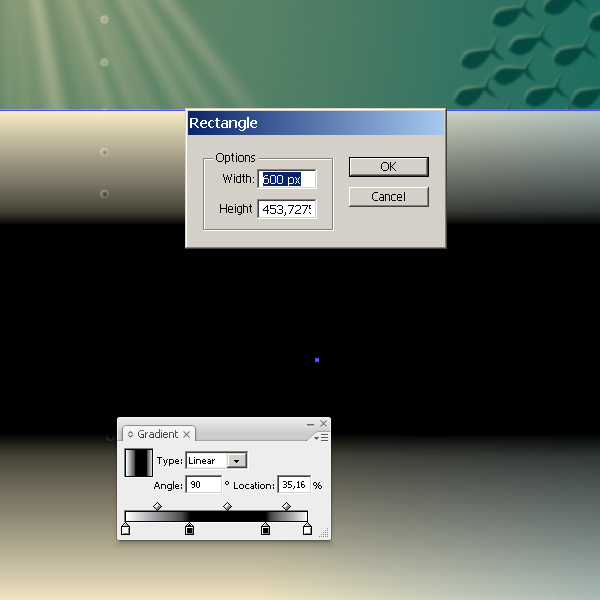Click the gradient slider bar
The width and height of the screenshot is (600, 600).
pyautogui.click(x=216, y=516)
